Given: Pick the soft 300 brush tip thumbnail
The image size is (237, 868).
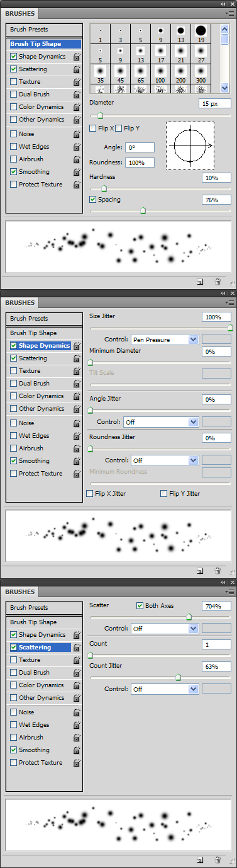Looking at the screenshot, I should click(201, 74).
